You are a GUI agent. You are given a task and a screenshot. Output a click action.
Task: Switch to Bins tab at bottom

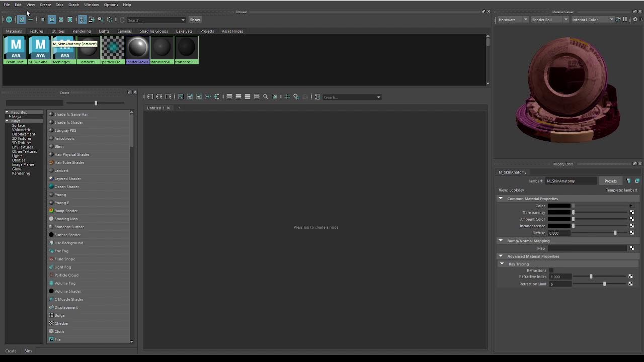(x=28, y=351)
